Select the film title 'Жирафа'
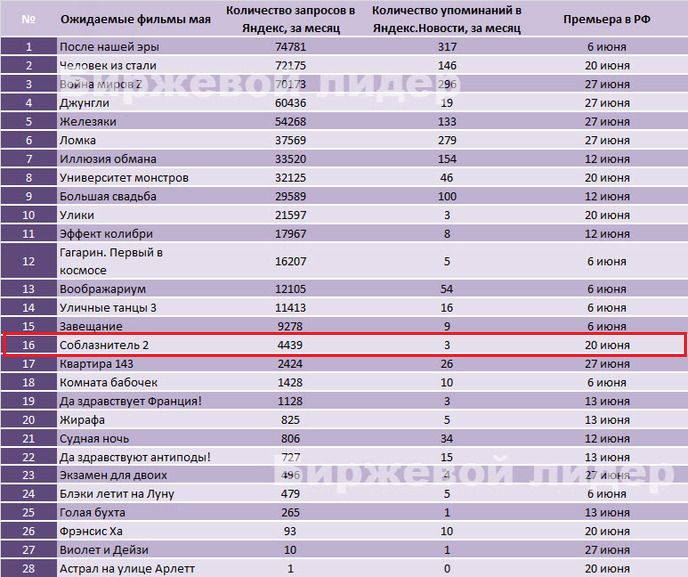The image size is (688, 577). pos(82,420)
